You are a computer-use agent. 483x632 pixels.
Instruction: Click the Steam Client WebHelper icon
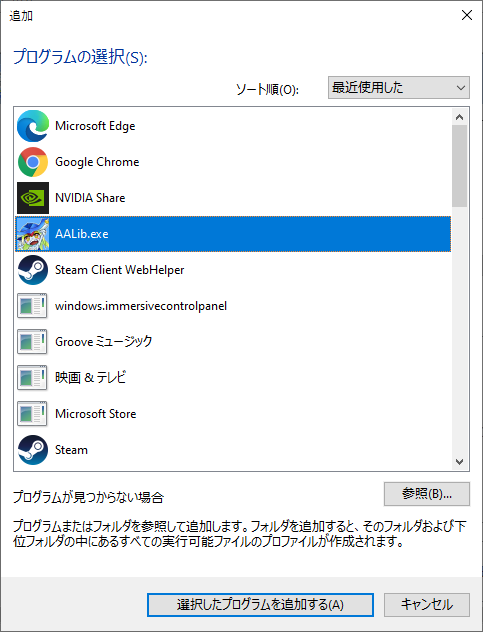pyautogui.click(x=33, y=270)
